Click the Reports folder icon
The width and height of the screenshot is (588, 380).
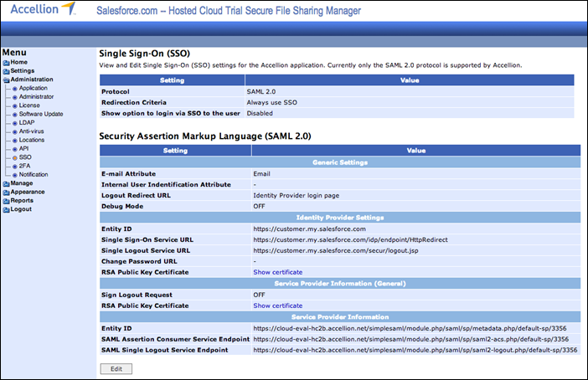pyautogui.click(x=6, y=201)
